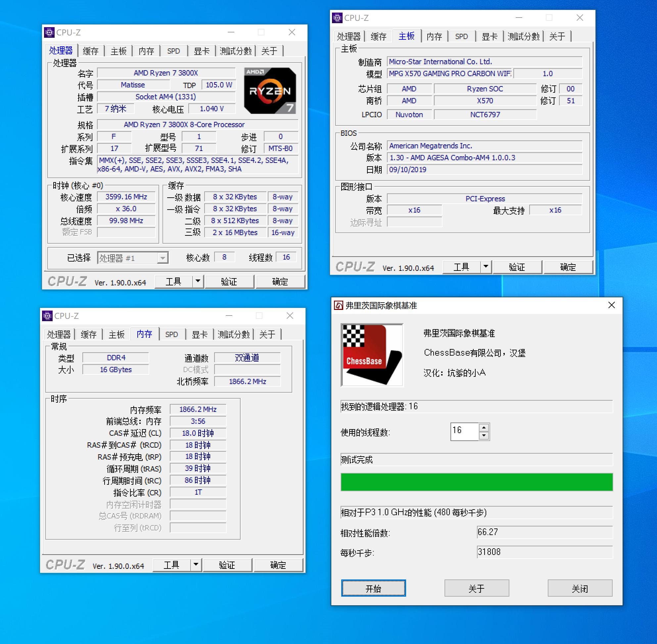This screenshot has height=644, width=657.
Task: Open SPD tab in memory window
Action: (171, 334)
